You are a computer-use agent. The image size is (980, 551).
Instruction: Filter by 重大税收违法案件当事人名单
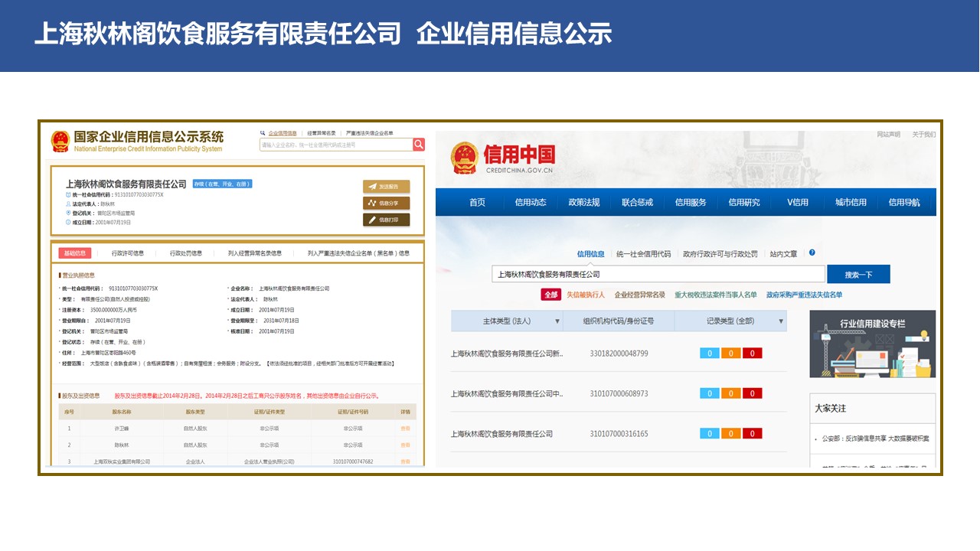pos(716,295)
